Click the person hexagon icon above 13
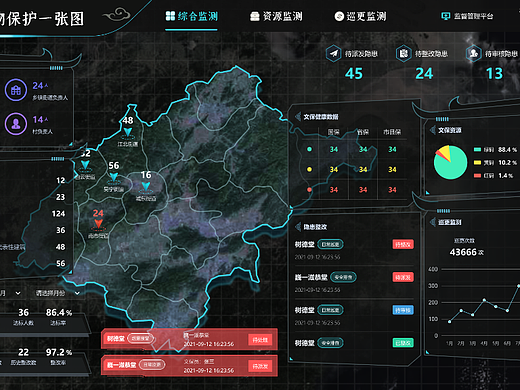520x390 pixels. click(474, 53)
